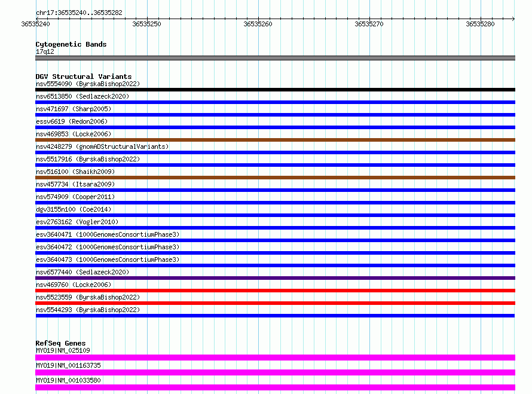Screen dimensions: 532x394
Task: Open variant esv3640473 (1000GenomesConsortiumPhase3) label
Action: [x=108, y=259]
